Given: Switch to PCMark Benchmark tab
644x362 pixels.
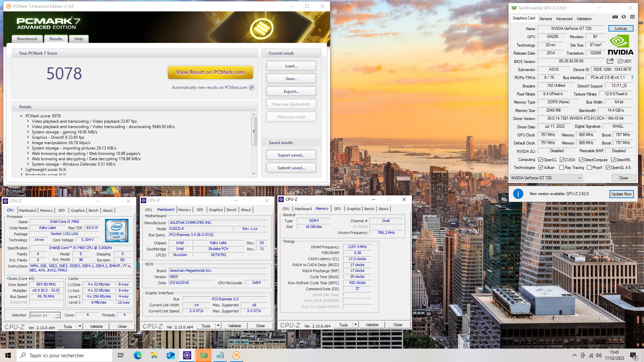Looking at the screenshot, I should 27,39.
